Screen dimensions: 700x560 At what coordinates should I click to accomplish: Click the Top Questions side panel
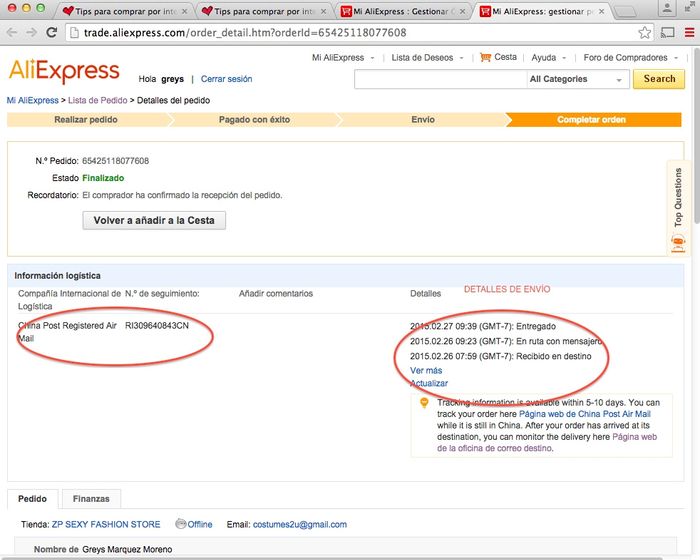pyautogui.click(x=678, y=208)
